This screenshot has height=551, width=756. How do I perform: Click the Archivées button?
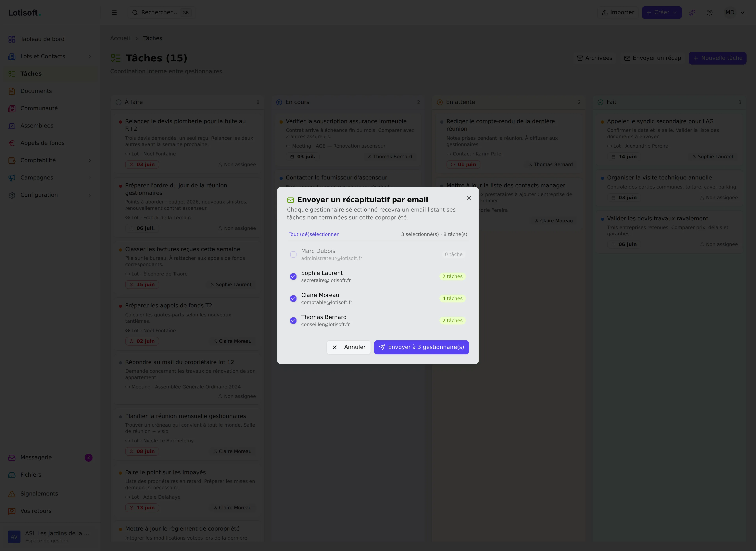pyautogui.click(x=595, y=58)
